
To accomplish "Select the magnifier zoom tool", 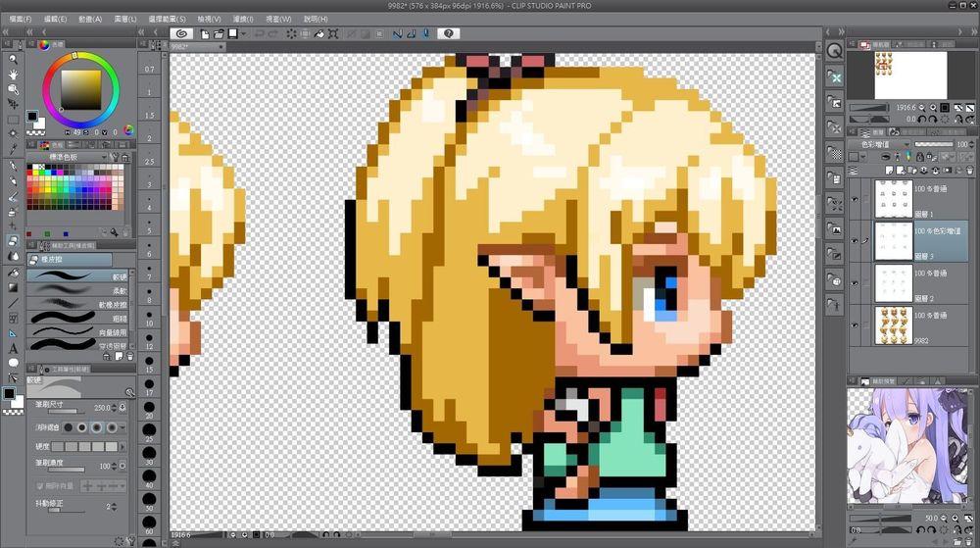I will pyautogui.click(x=13, y=59).
